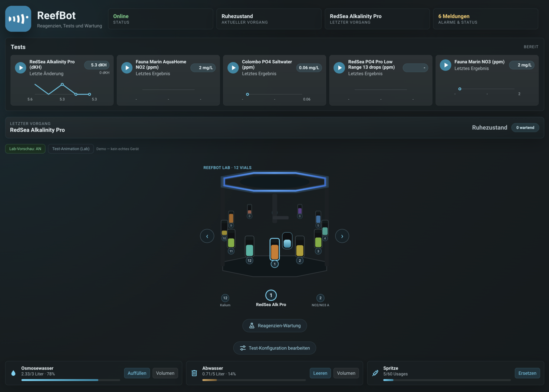The image size is (549, 392).
Task: Click the BEREIT status text
Action: click(x=531, y=47)
